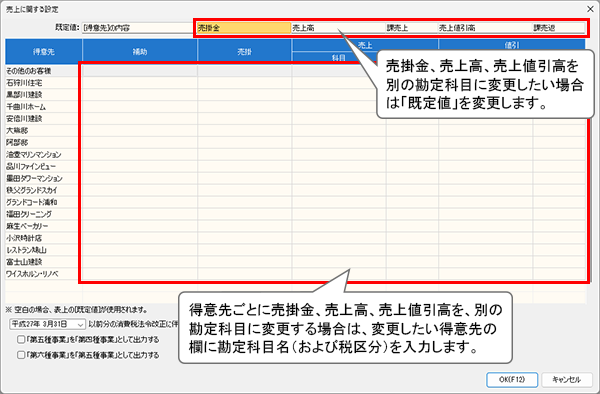Enable 第五種事業 as 第四種事業 output checkbox

tap(21, 340)
